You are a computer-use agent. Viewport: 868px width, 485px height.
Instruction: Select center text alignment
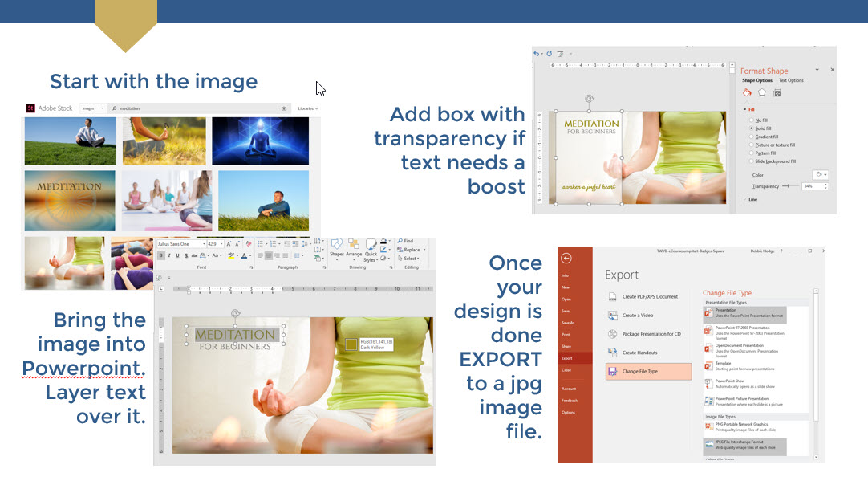coord(269,255)
